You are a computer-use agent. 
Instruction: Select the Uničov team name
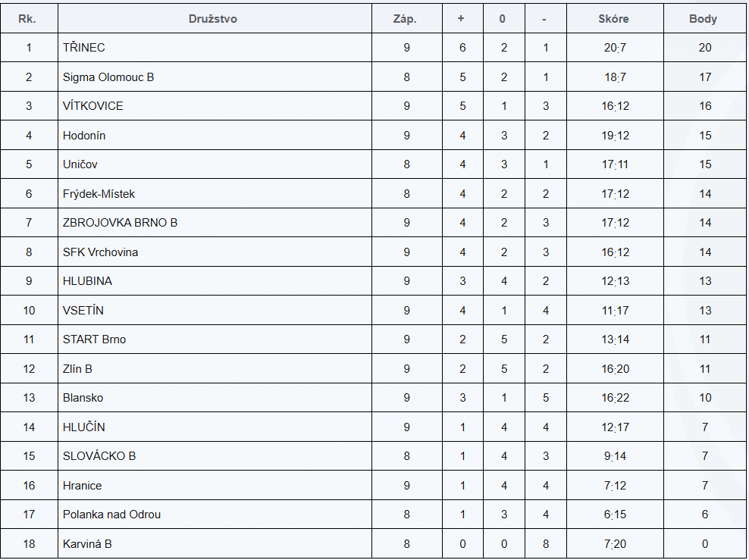click(x=80, y=164)
